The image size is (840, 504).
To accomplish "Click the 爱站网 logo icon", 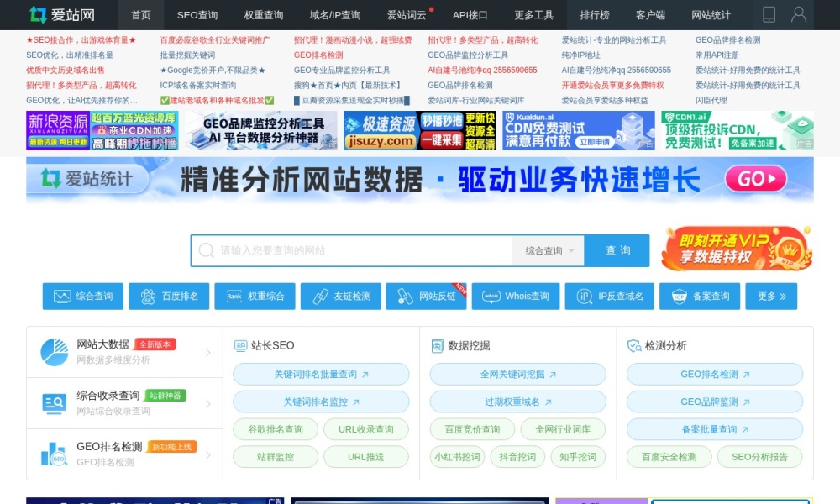I will 38,14.
